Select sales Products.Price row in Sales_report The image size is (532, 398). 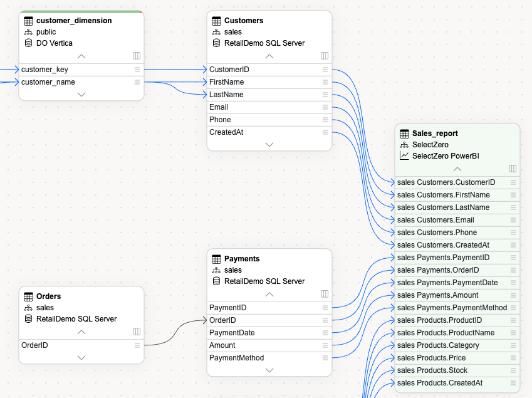point(451,358)
